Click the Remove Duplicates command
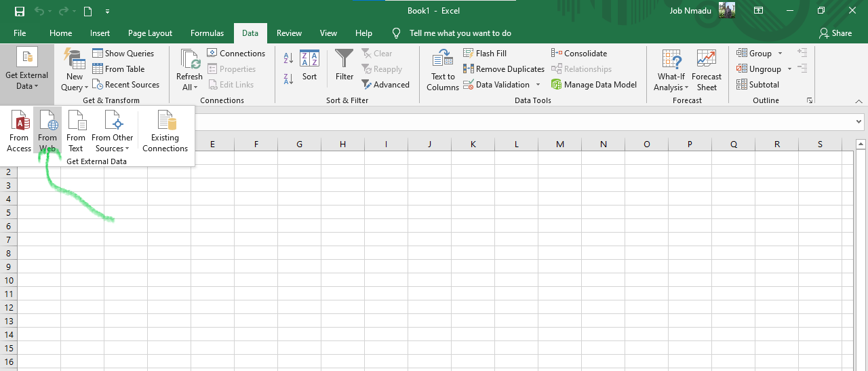 (x=504, y=69)
